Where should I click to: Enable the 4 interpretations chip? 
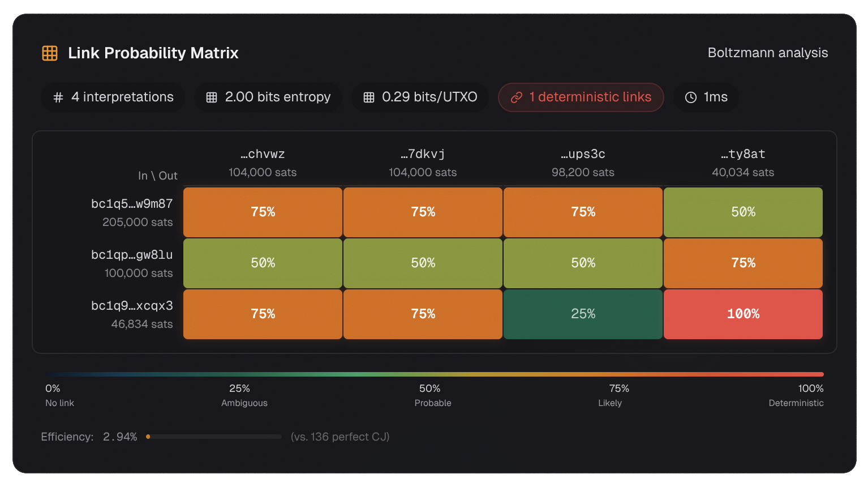point(113,97)
